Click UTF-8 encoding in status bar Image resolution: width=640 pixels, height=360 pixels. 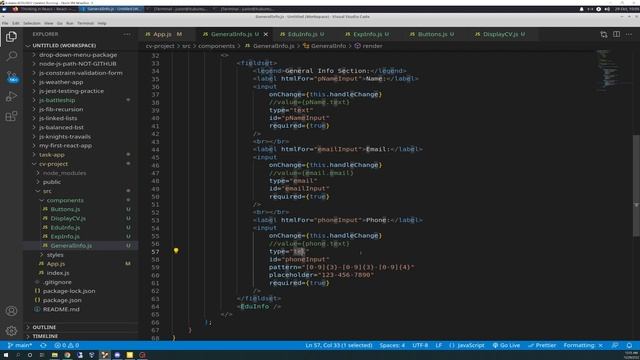click(x=420, y=345)
